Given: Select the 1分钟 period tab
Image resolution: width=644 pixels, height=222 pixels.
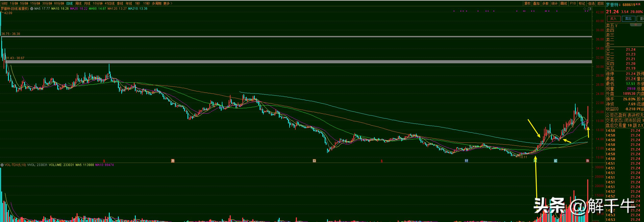Looking at the screenshot, I should pyautogui.click(x=14, y=3).
